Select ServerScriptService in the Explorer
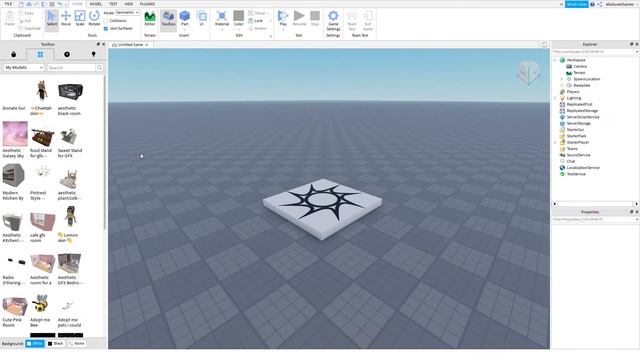640x360 pixels. [x=583, y=117]
